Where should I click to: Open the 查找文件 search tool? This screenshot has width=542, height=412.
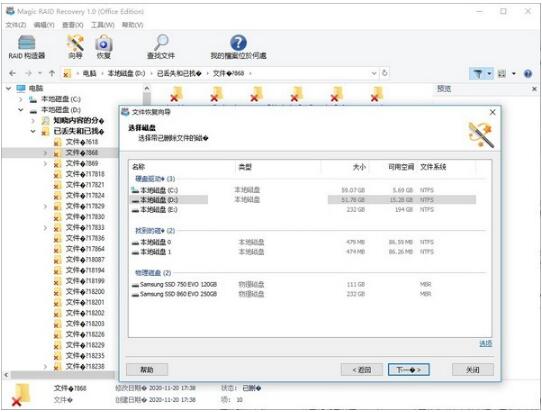161,47
